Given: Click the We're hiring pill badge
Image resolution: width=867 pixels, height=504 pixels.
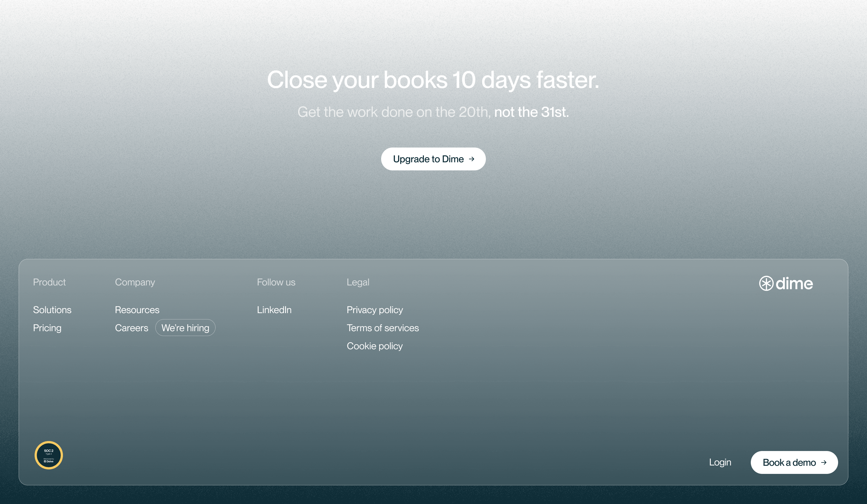Looking at the screenshot, I should point(185,328).
